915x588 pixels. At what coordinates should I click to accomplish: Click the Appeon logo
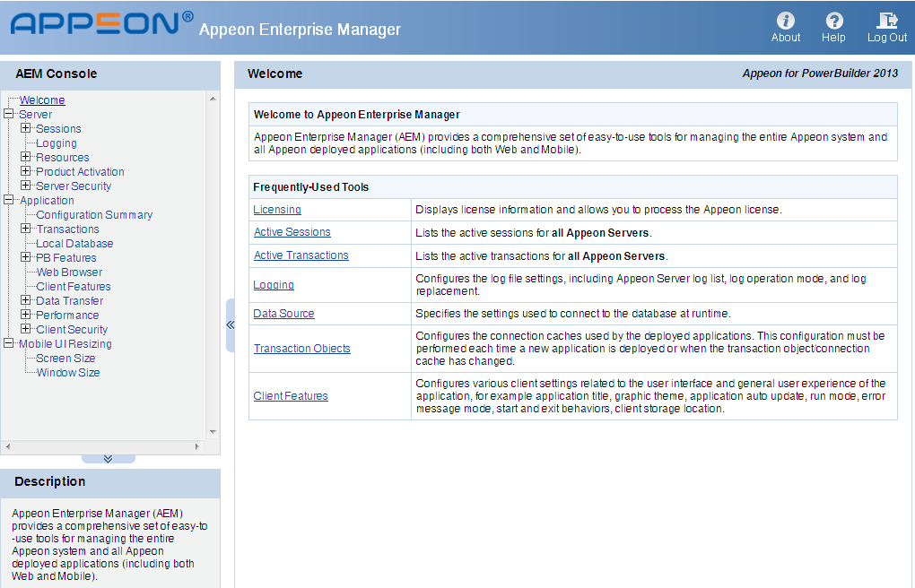(x=101, y=23)
